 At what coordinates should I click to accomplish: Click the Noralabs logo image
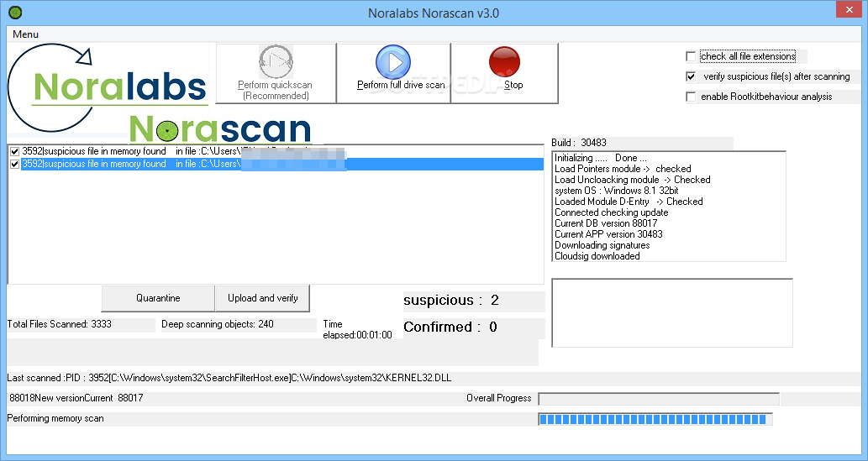click(x=108, y=87)
